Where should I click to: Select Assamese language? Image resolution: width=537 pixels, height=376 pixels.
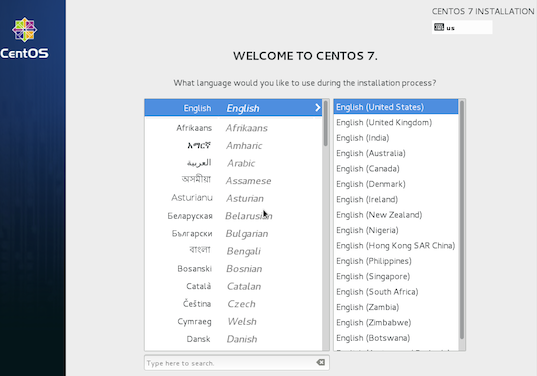(x=233, y=180)
